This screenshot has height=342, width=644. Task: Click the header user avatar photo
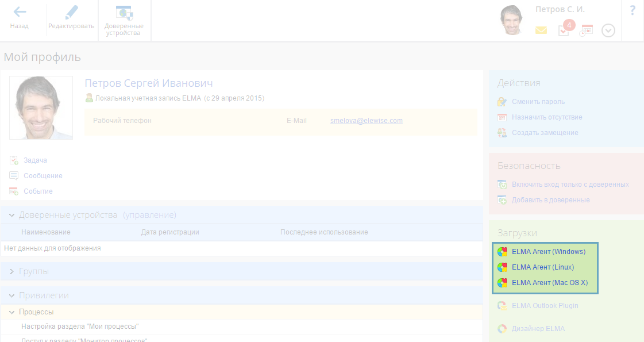point(511,20)
